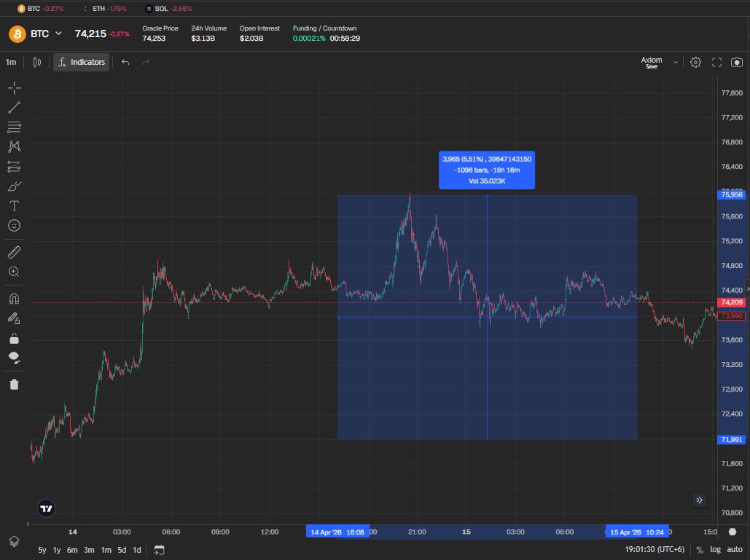Select SOL in the top ticker strip
Viewport: 750px width, 560px height.
[x=168, y=9]
